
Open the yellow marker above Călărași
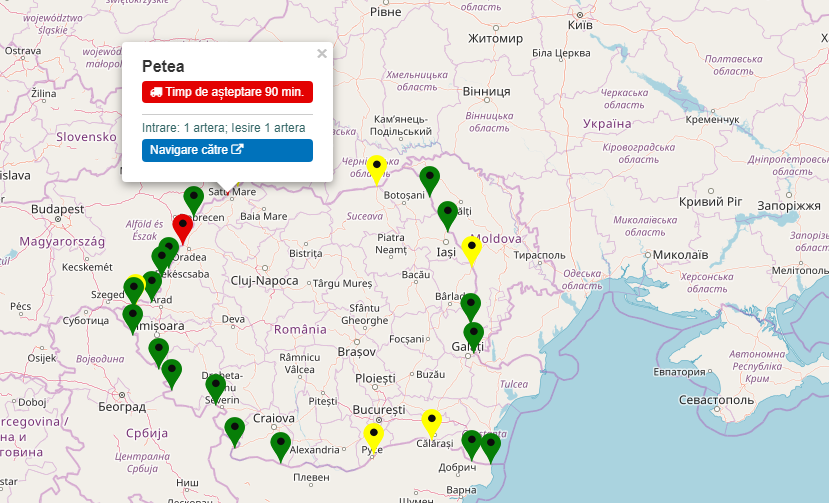[431, 422]
